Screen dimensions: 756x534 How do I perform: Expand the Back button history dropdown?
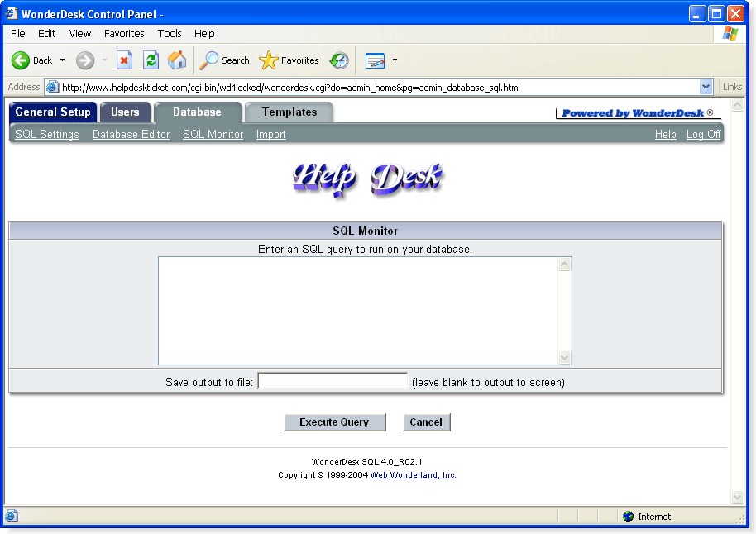click(62, 60)
